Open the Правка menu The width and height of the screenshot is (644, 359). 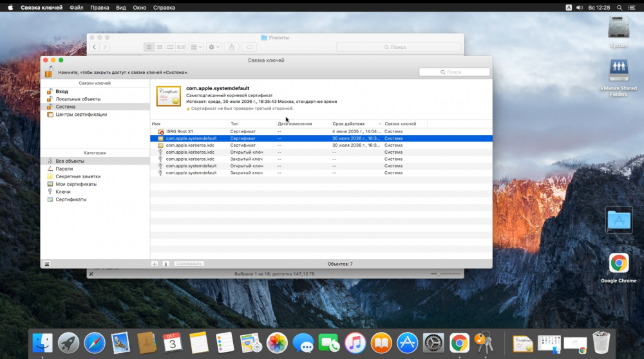[x=99, y=7]
